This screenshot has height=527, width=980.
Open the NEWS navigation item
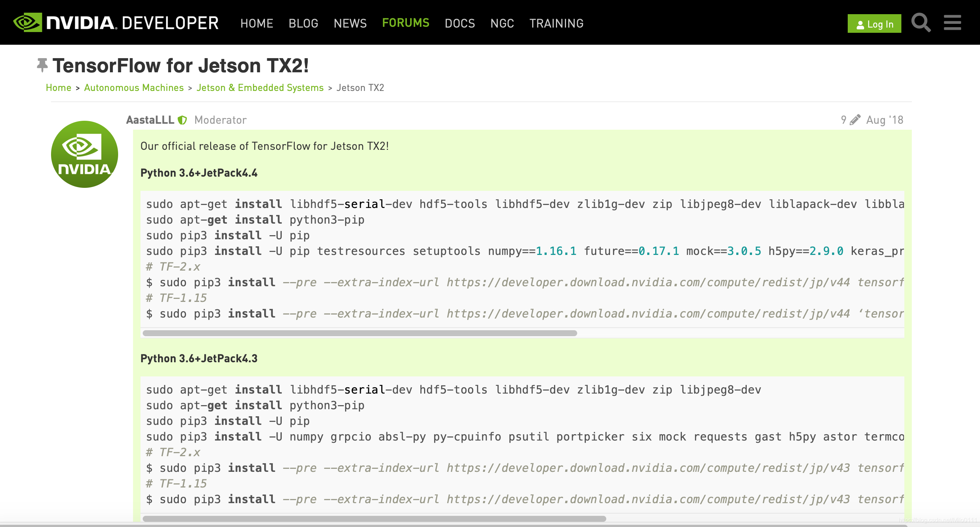tap(350, 23)
